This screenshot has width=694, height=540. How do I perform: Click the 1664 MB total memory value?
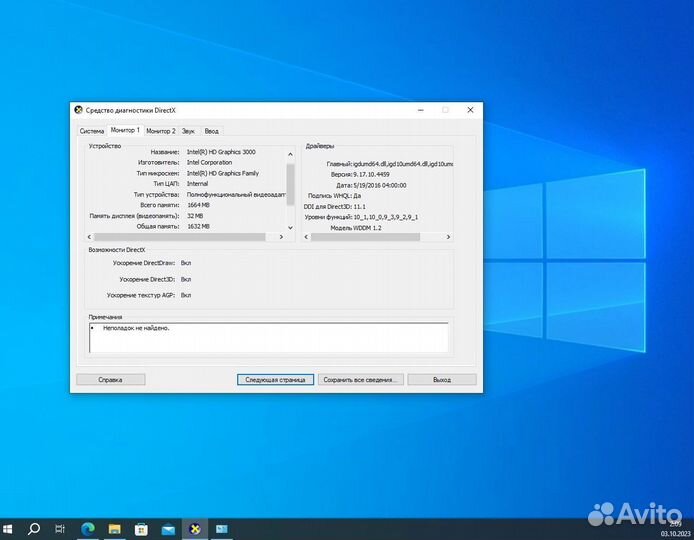pos(198,205)
